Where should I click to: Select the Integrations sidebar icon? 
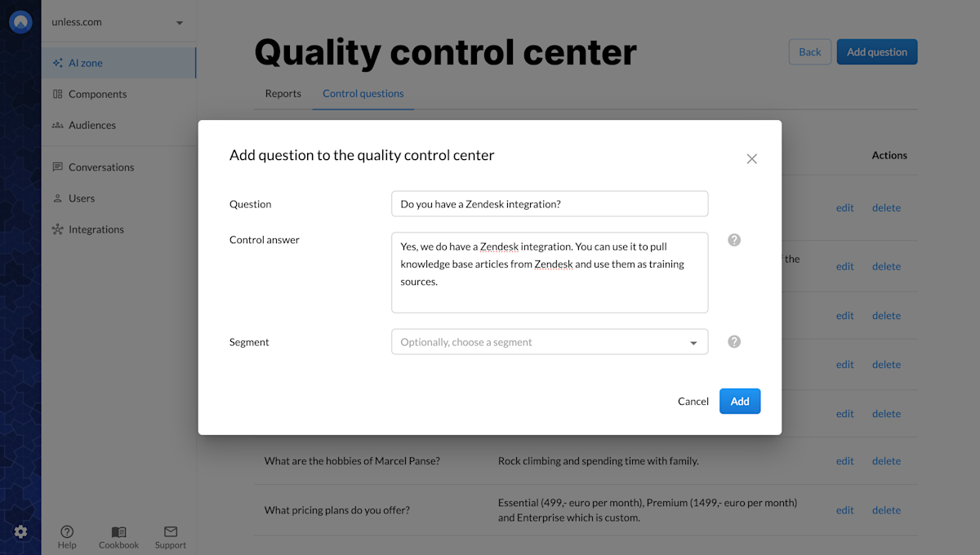(x=56, y=229)
